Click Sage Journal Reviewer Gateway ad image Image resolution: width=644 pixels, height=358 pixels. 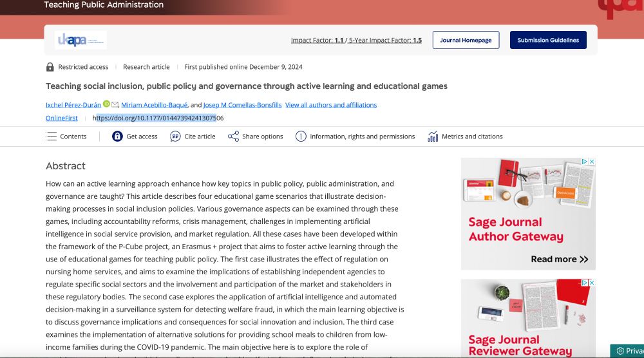pyautogui.click(x=528, y=318)
